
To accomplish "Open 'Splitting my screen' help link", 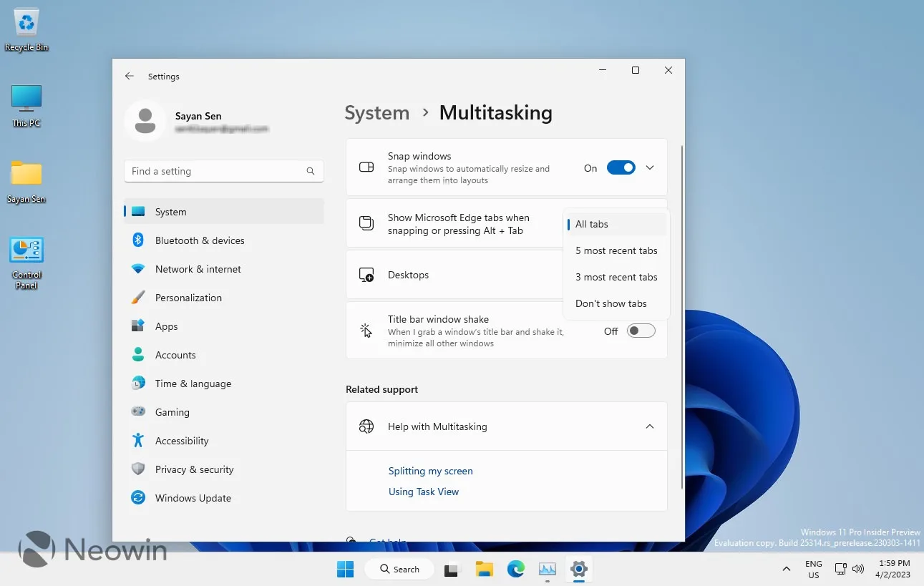I will [430, 471].
